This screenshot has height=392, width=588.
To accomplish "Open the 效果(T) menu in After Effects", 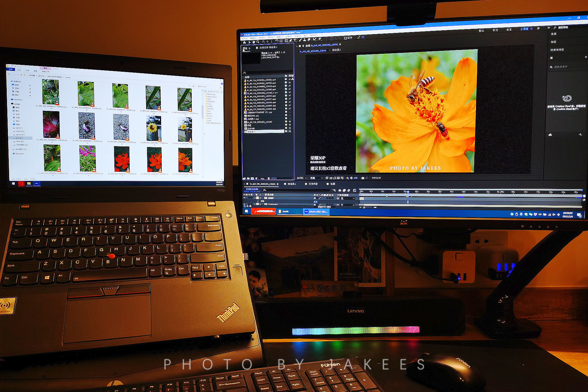I will tap(280, 37).
